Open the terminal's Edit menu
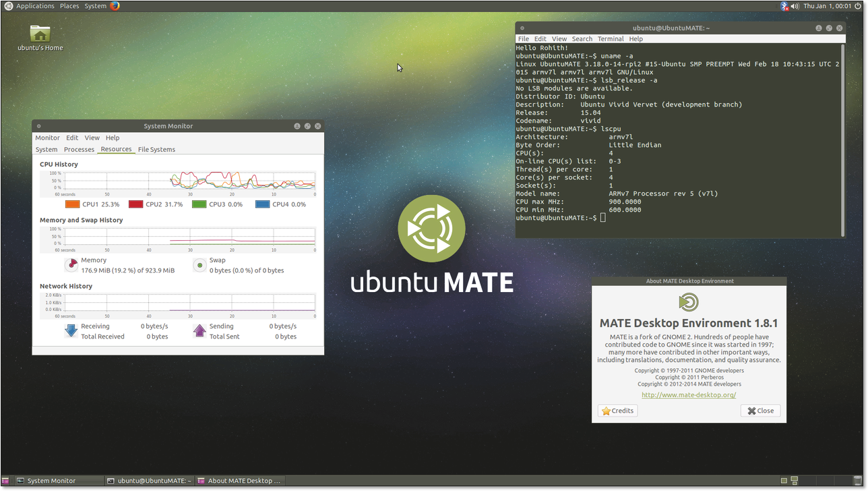868x491 pixels. pyautogui.click(x=540, y=39)
